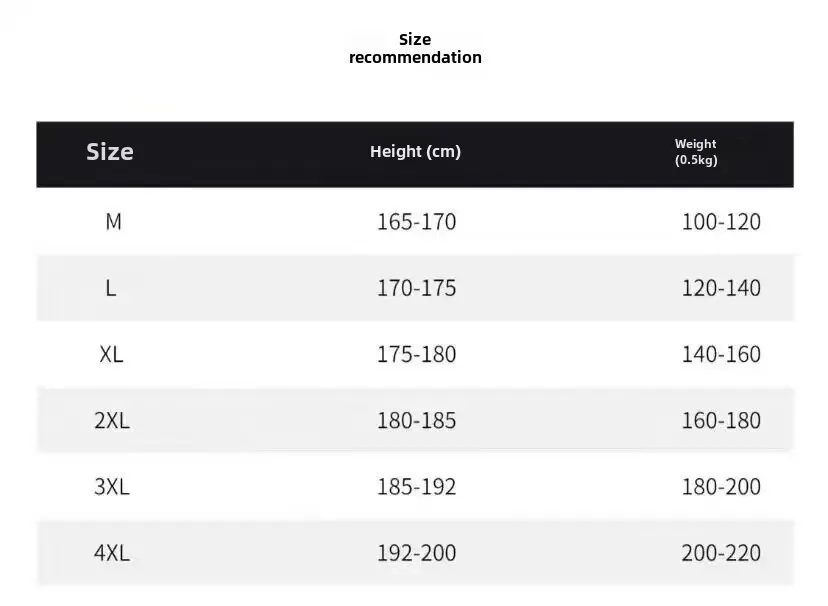The width and height of the screenshot is (828, 606).
Task: Click the Size column header
Action: 110,152
